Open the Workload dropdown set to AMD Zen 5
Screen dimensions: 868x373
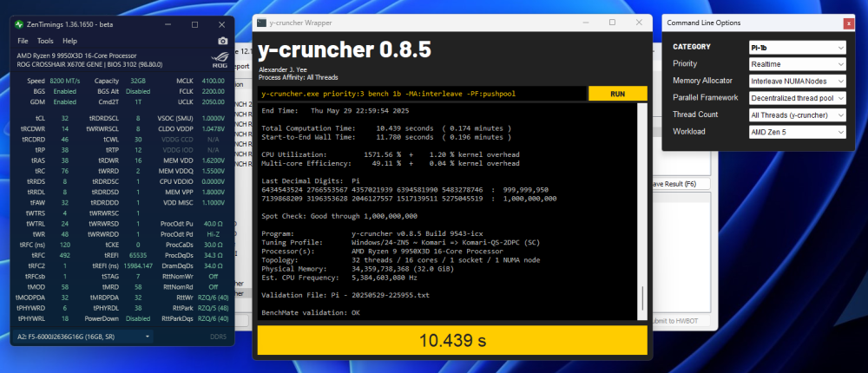(797, 132)
